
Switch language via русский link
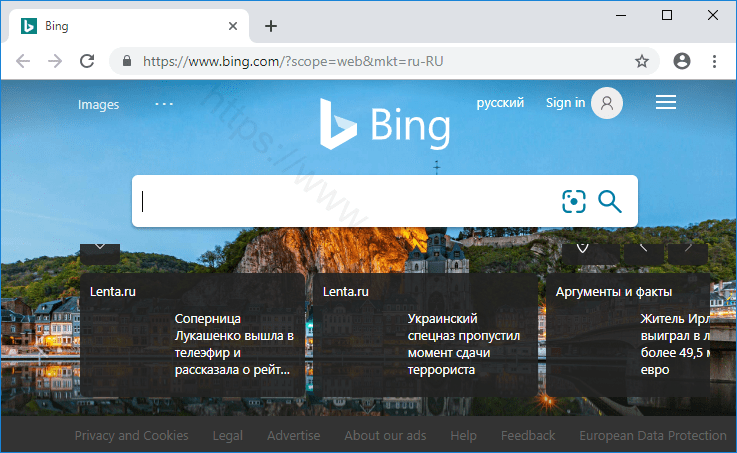(x=500, y=102)
